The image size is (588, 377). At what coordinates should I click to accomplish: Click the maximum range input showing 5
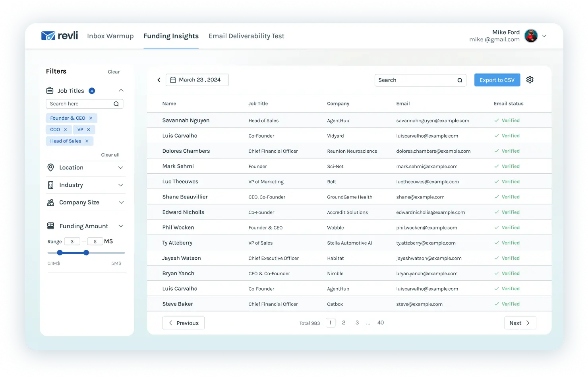(x=95, y=241)
